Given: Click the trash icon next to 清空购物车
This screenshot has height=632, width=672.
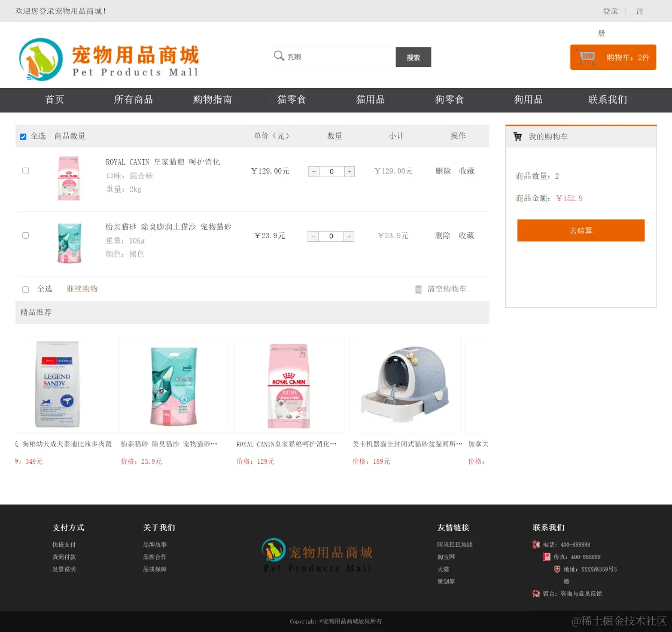Looking at the screenshot, I should [418, 289].
